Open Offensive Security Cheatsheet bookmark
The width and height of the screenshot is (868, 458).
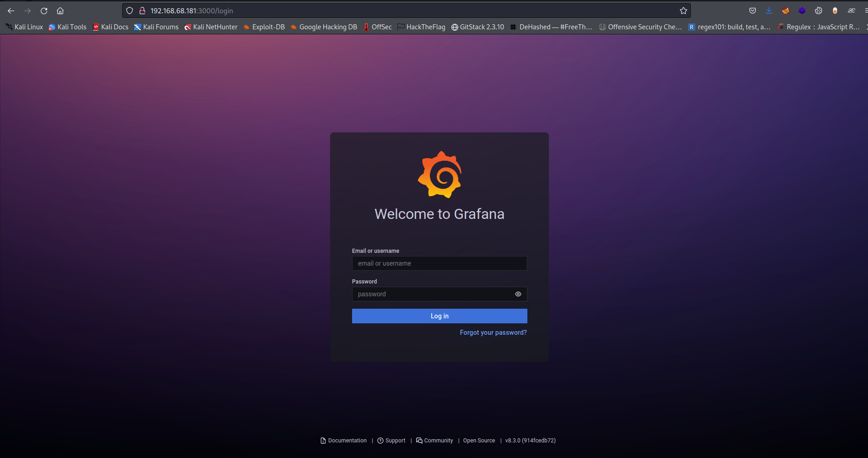click(640, 27)
